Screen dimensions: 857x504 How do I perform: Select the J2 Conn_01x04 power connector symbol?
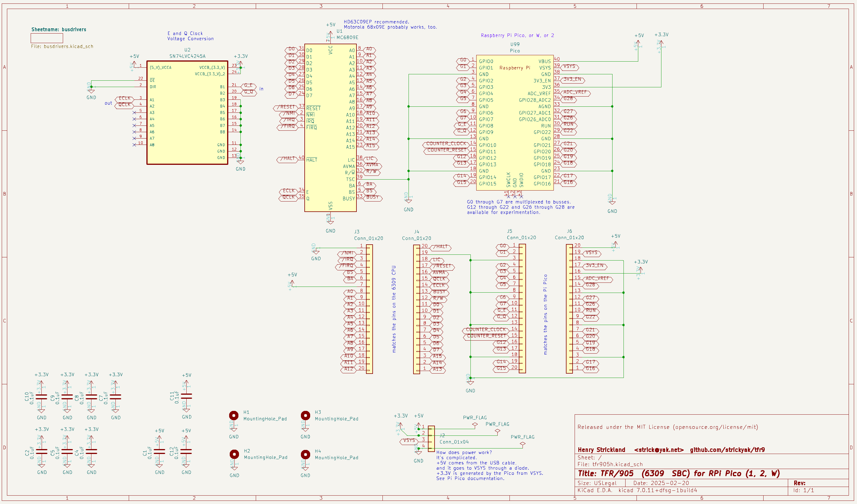click(x=431, y=438)
